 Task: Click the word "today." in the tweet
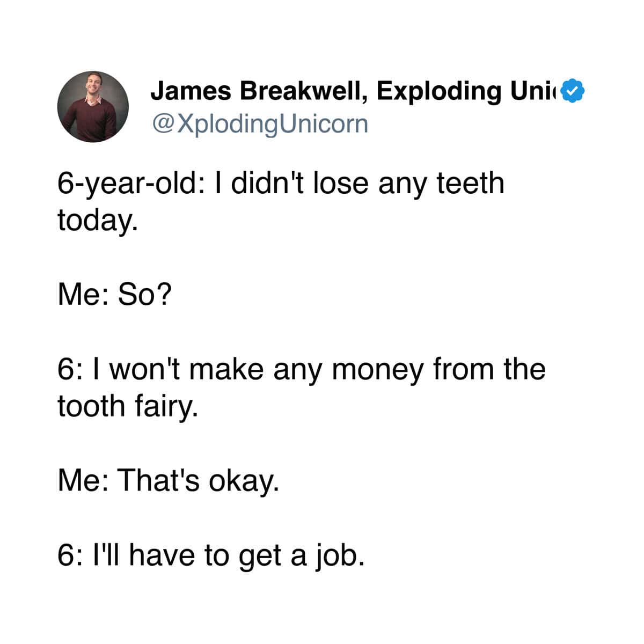(x=98, y=221)
